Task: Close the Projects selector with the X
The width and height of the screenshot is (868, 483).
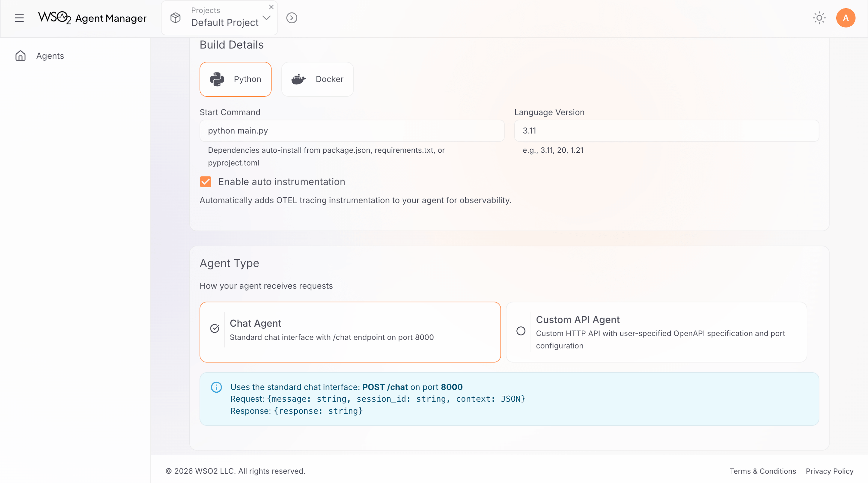Action: pyautogui.click(x=271, y=7)
